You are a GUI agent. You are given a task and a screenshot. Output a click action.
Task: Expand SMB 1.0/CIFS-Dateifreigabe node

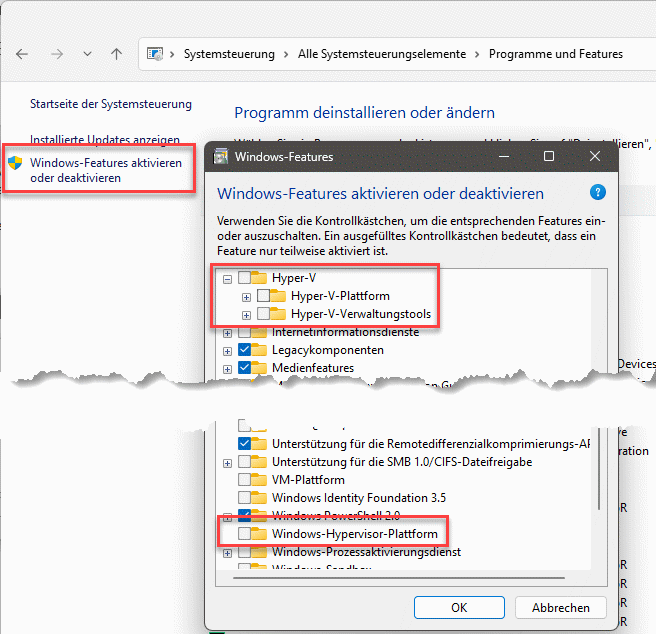point(227,463)
